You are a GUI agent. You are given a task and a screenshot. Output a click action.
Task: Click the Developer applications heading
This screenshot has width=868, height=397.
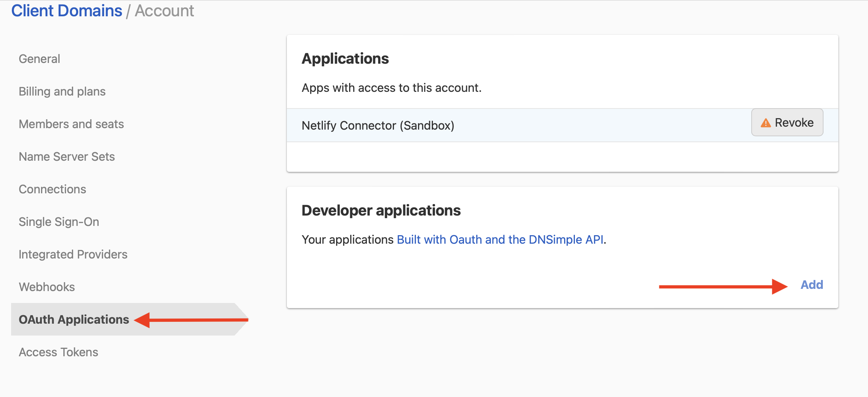pos(381,210)
